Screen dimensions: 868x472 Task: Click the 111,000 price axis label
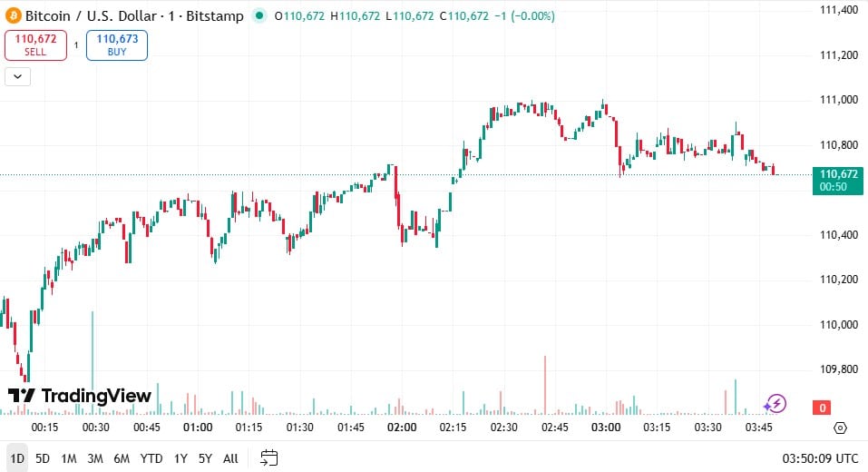pos(838,100)
